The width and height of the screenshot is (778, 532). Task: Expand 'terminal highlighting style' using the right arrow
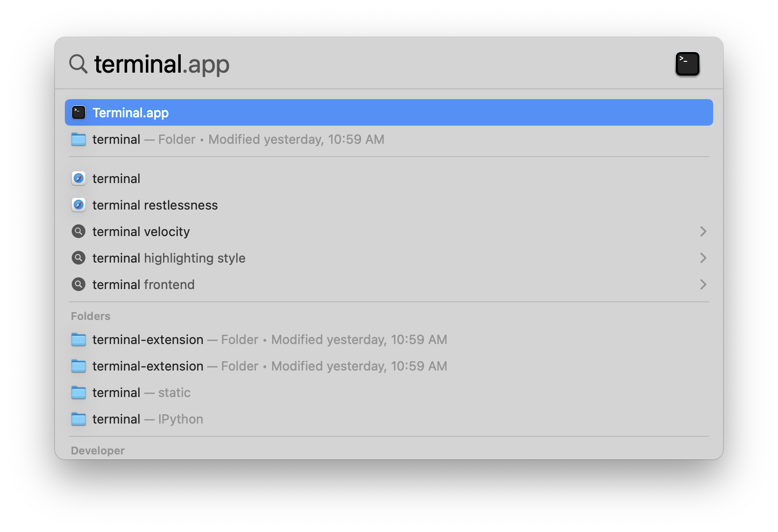coord(704,258)
